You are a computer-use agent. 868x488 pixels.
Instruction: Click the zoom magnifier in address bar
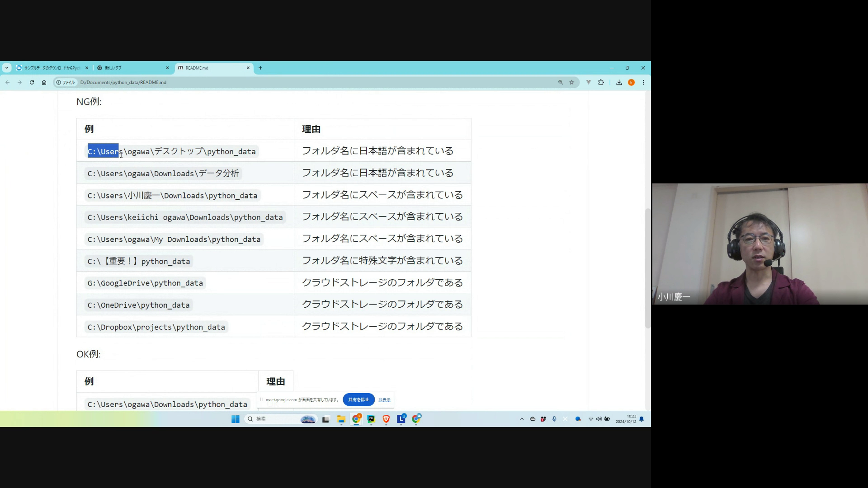coord(561,82)
